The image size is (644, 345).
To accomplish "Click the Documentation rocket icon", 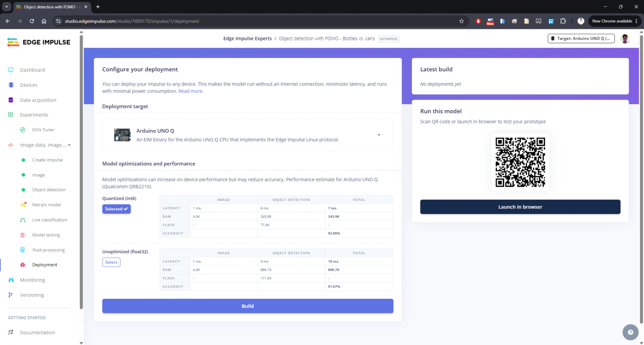I will [11, 333].
